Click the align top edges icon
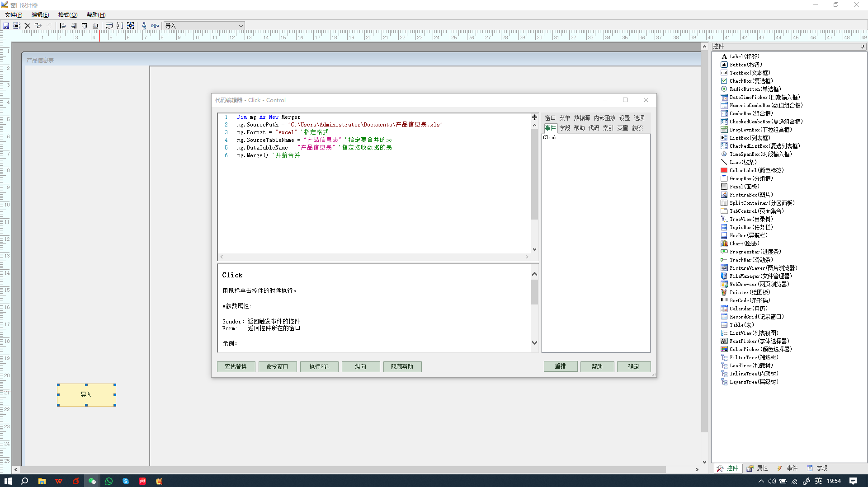 (85, 26)
